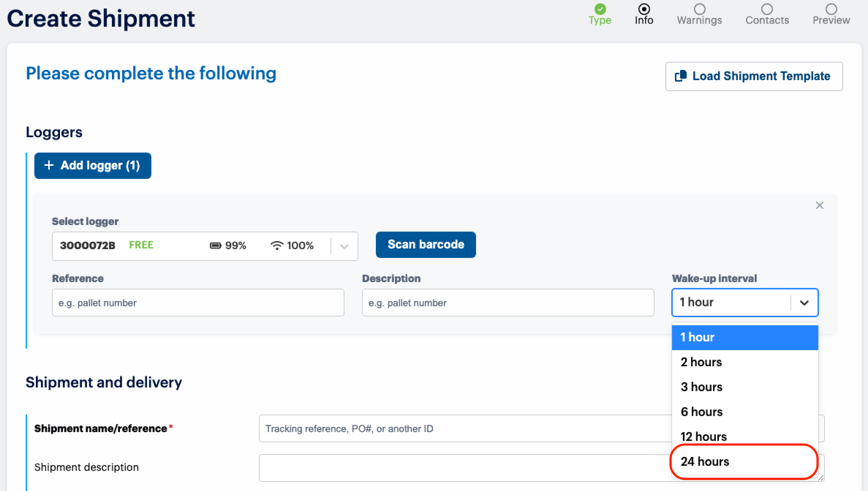Choose 6 hours wake-up interval
The image size is (868, 491).
pos(745,412)
